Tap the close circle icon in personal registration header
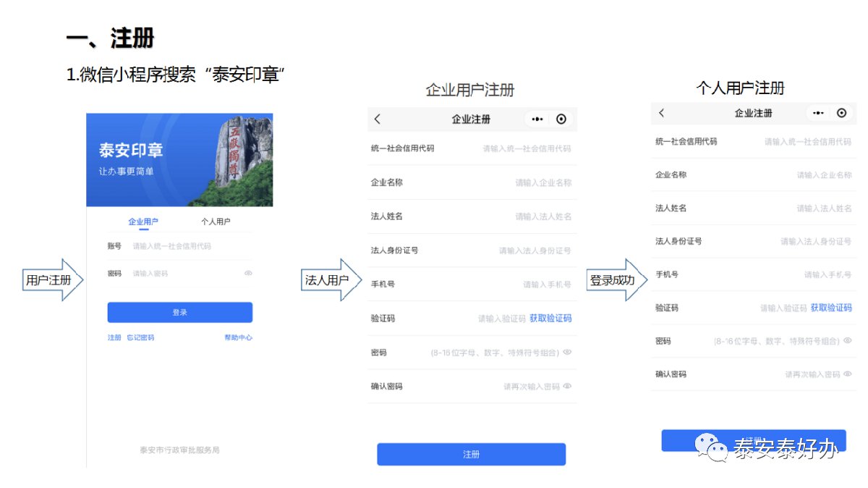This screenshot has width=868, height=488. click(841, 113)
